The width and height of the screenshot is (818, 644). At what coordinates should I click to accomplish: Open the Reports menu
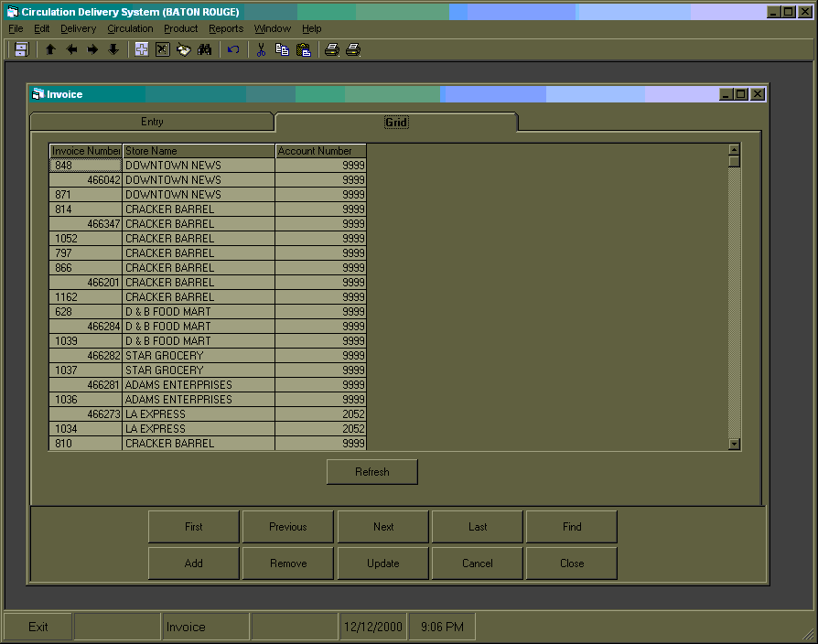click(226, 28)
